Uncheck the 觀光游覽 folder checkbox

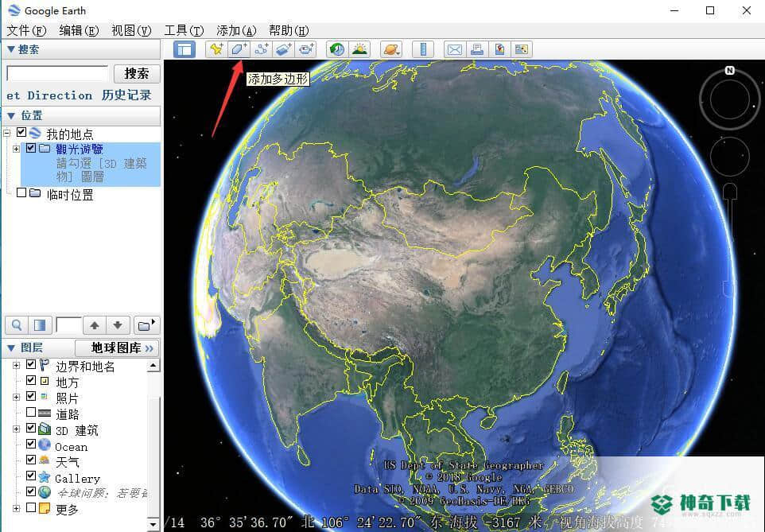31,148
